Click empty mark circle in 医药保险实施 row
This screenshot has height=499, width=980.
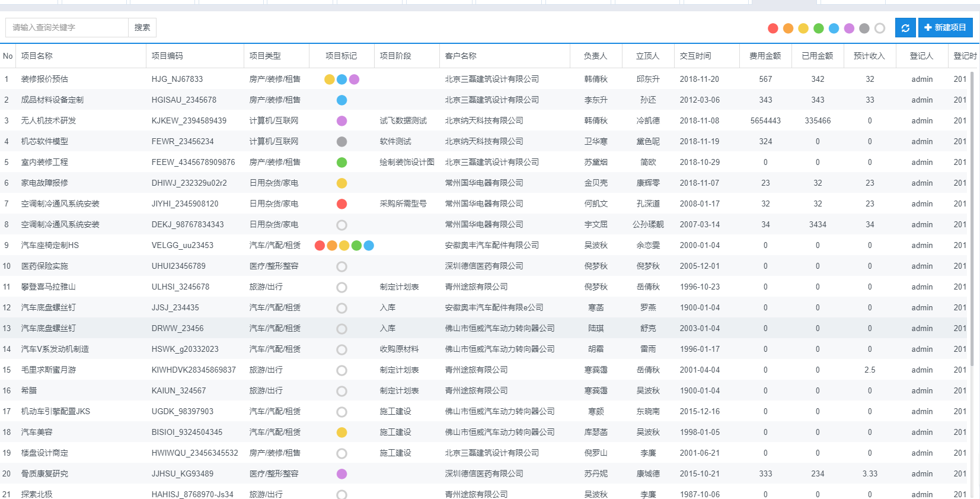(x=341, y=266)
